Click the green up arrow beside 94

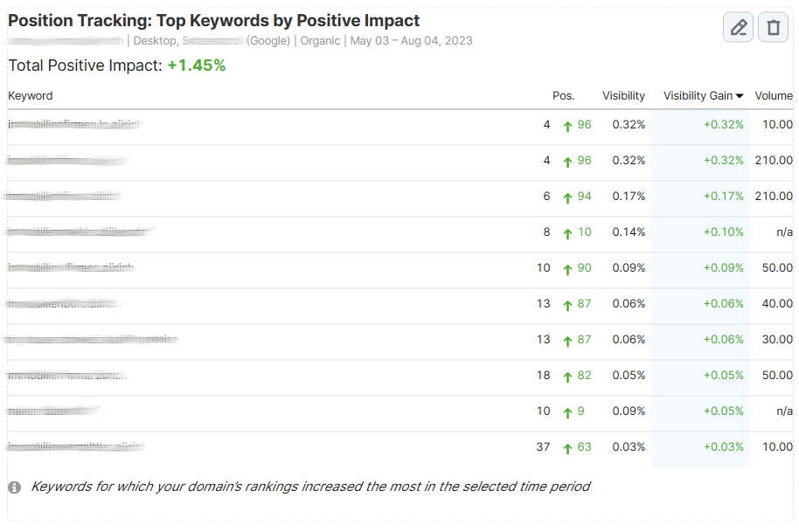(567, 197)
